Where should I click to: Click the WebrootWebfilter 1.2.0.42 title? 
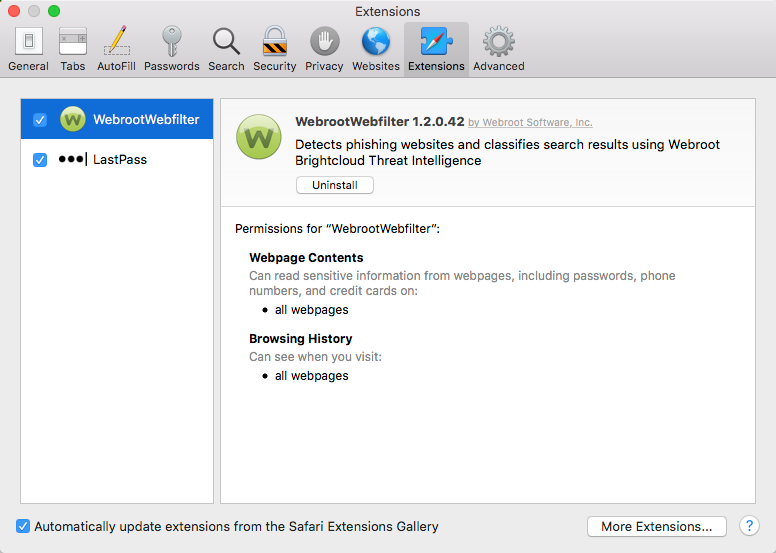(380, 121)
